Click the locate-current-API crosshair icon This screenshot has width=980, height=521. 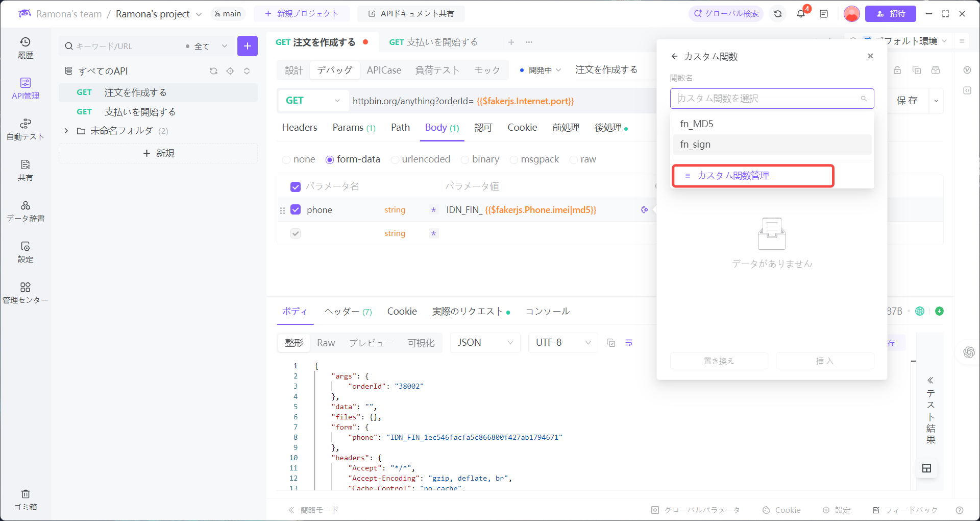pyautogui.click(x=230, y=71)
